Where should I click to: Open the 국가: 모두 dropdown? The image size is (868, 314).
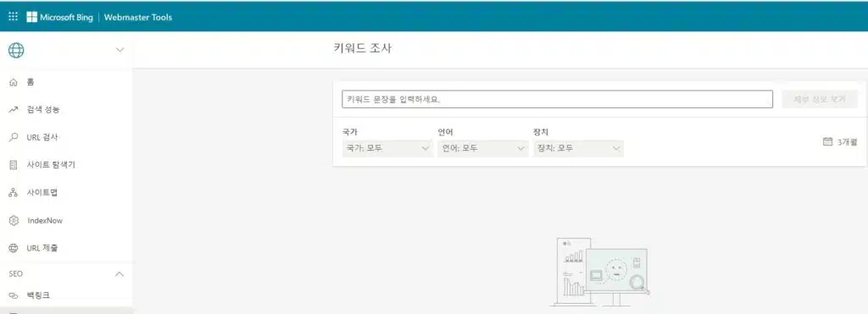387,148
